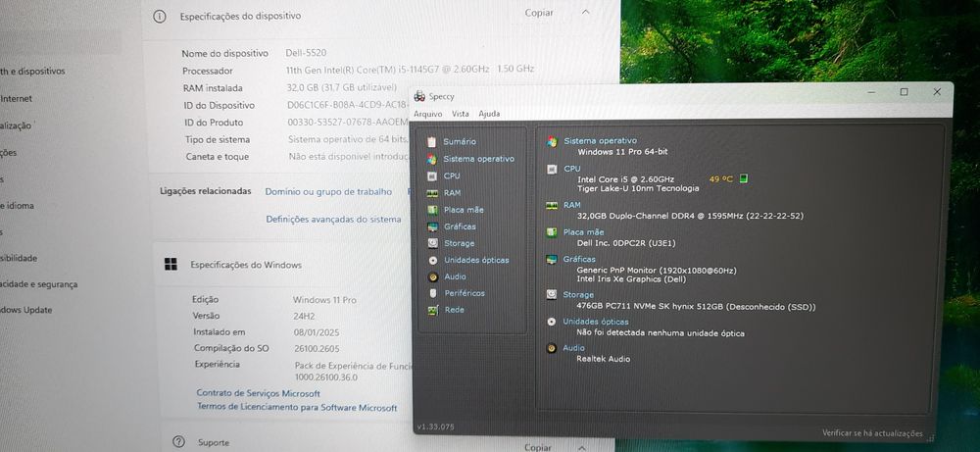Open the Contrato de Serviços Microsoft link

click(258, 393)
